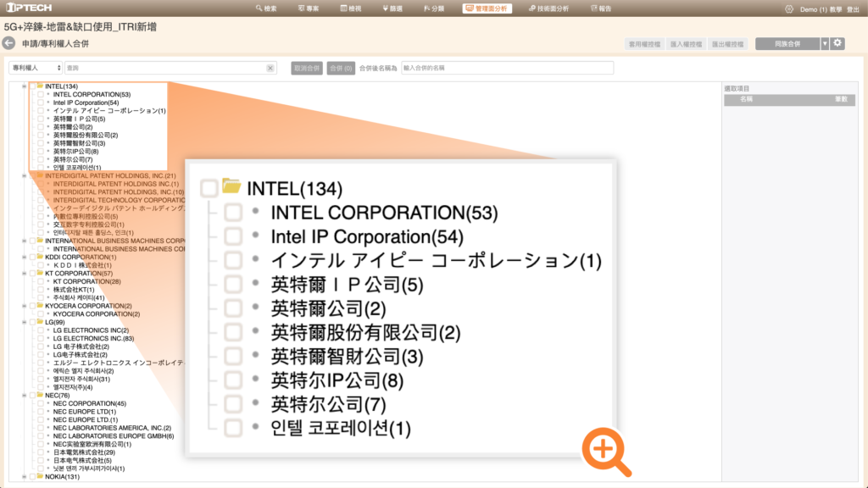The height and width of the screenshot is (488, 868).
Task: Check the NOKIA(131) group checkbox
Action: (x=32, y=476)
